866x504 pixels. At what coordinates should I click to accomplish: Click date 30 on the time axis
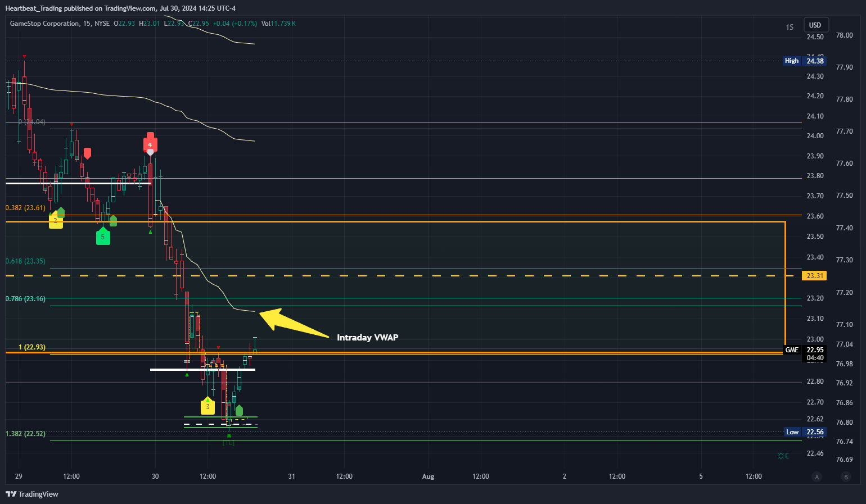[155, 476]
